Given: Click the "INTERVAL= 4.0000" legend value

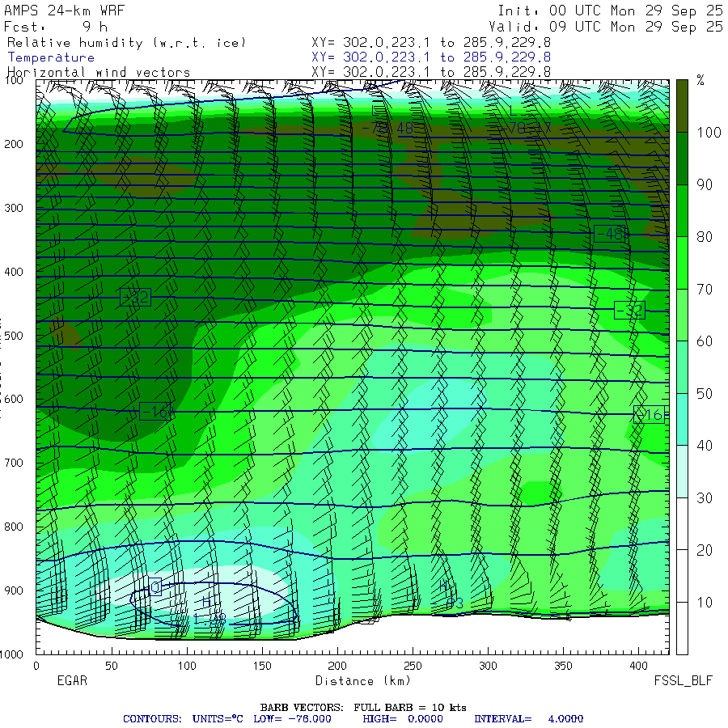Looking at the screenshot, I should (529, 719).
